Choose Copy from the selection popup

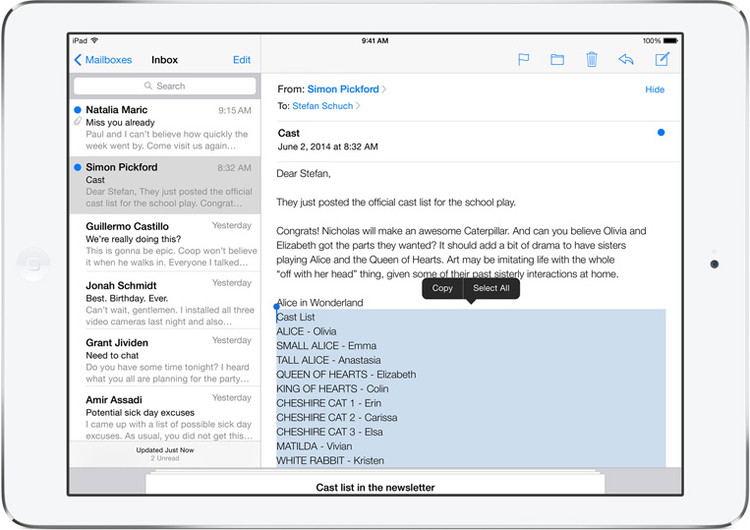[442, 288]
